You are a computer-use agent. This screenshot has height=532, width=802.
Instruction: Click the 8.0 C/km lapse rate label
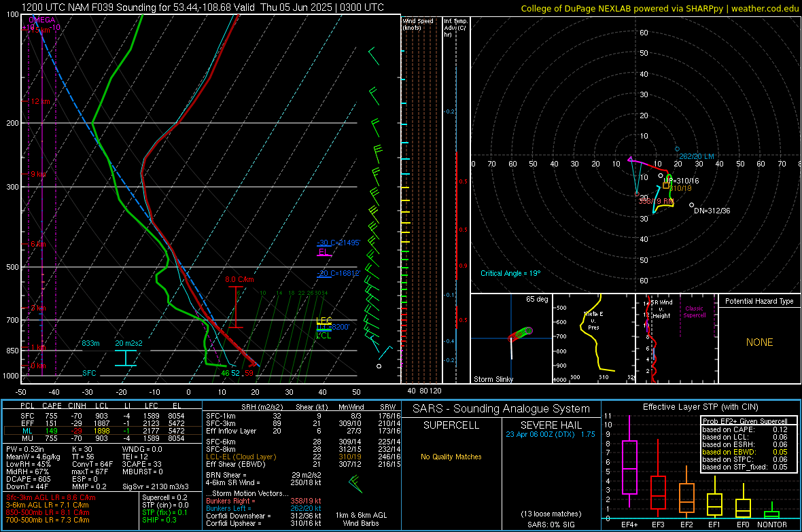tap(239, 279)
